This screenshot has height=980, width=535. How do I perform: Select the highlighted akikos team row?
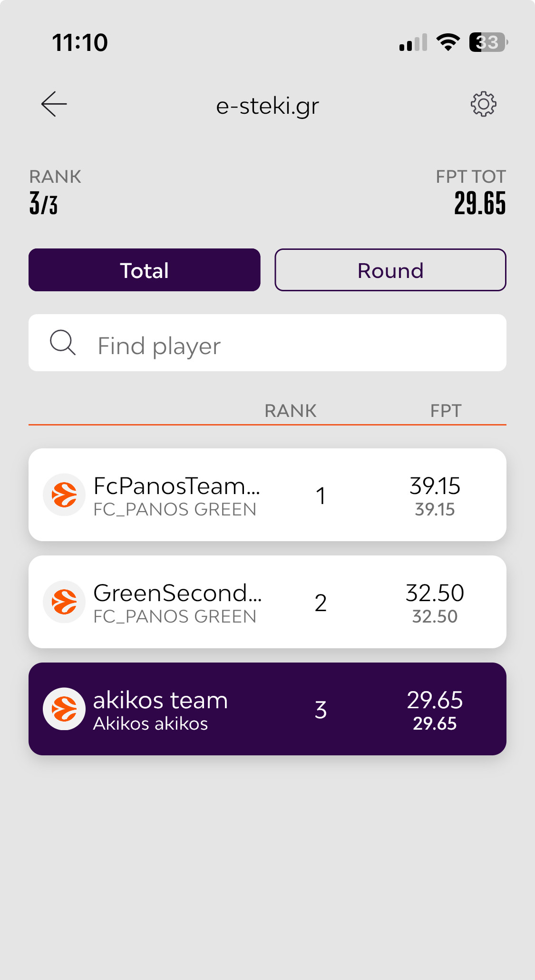pyautogui.click(x=267, y=709)
